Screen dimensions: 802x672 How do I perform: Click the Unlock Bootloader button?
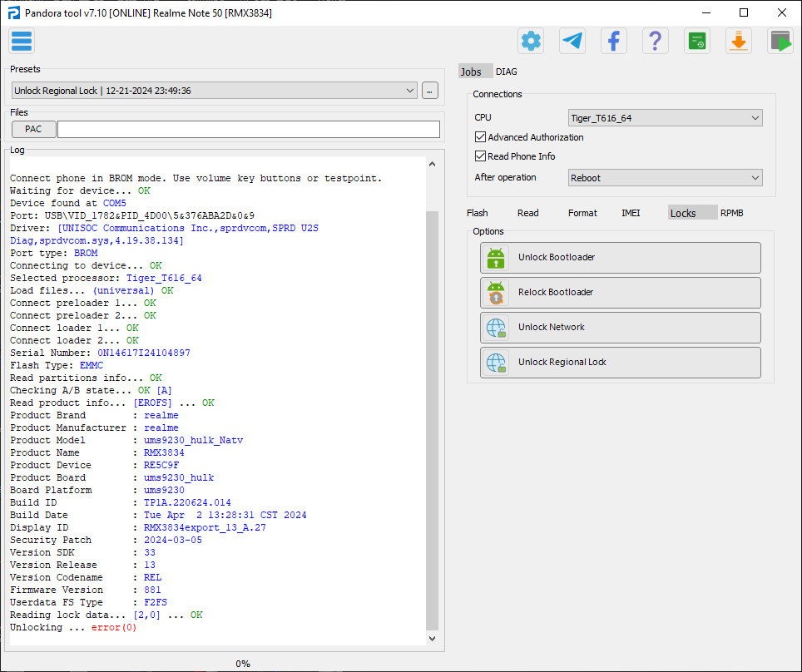pyautogui.click(x=621, y=258)
